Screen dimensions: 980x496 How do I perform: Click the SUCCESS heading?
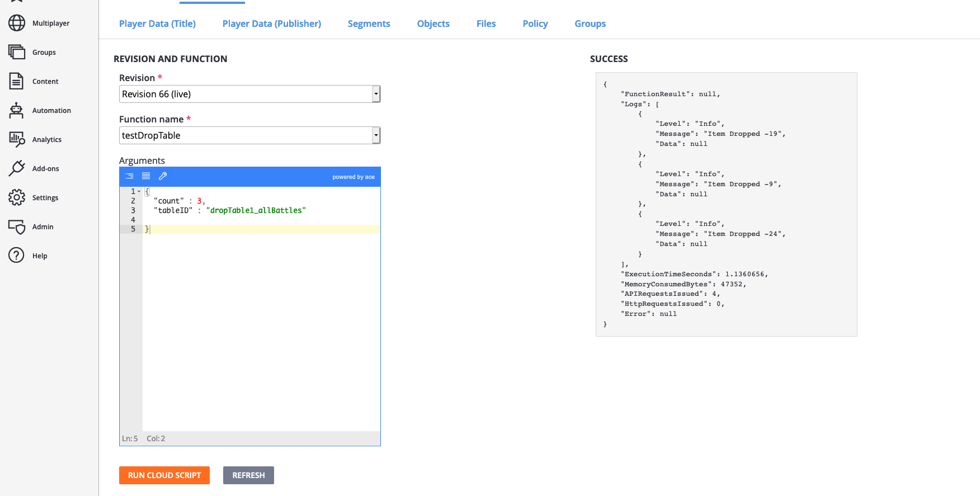click(609, 59)
